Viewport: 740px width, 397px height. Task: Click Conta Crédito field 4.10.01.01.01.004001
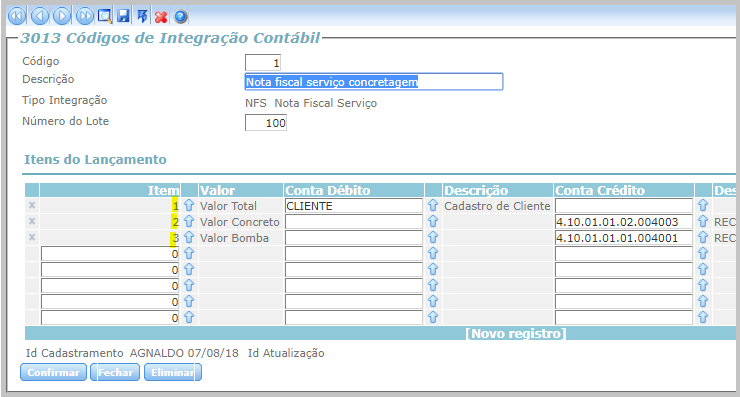623,238
